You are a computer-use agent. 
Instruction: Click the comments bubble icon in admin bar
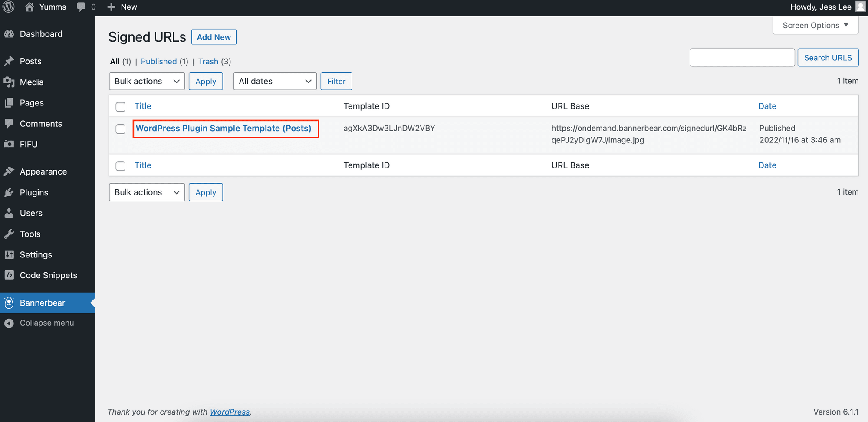pos(81,7)
